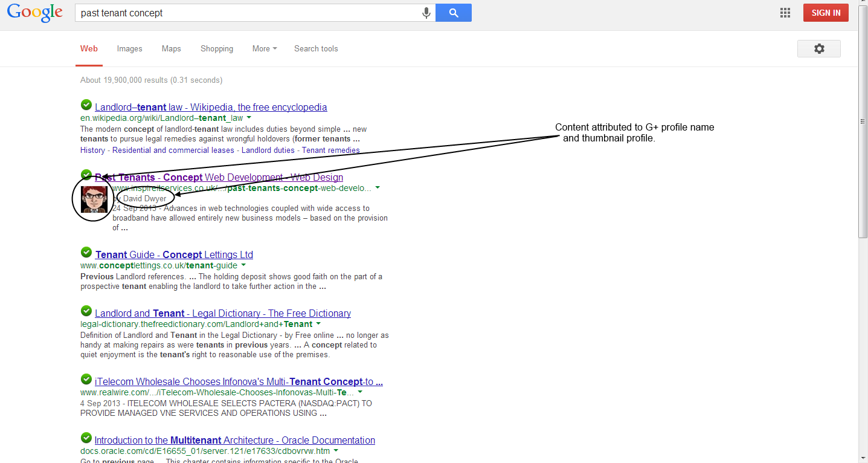The height and width of the screenshot is (463, 868).
Task: Expand dropdown arrow next to inspireitservices URL
Action: [x=378, y=188]
